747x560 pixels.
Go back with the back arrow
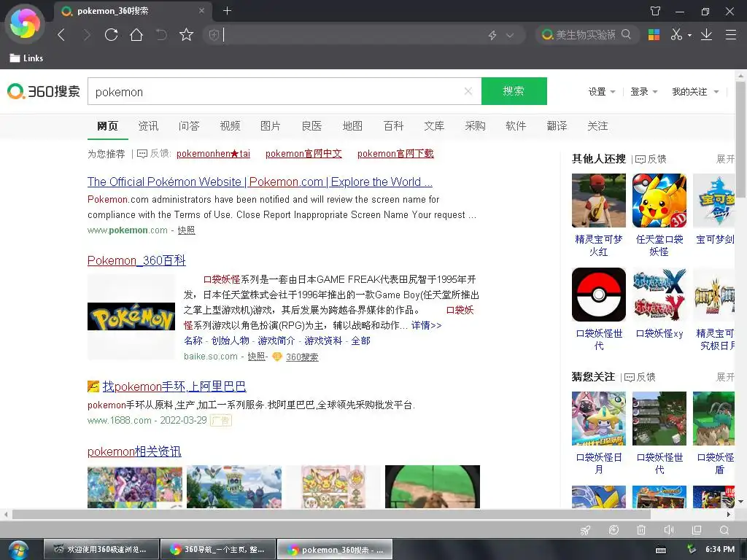tap(61, 35)
